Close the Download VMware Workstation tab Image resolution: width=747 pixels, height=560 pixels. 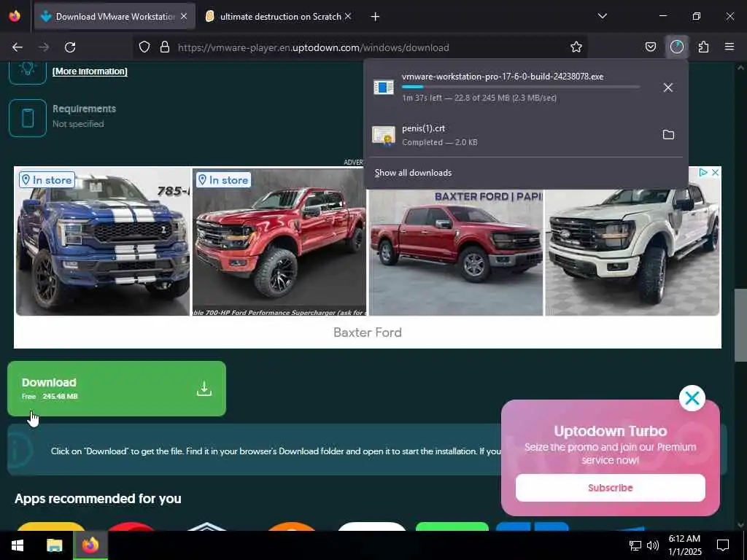coord(184,17)
